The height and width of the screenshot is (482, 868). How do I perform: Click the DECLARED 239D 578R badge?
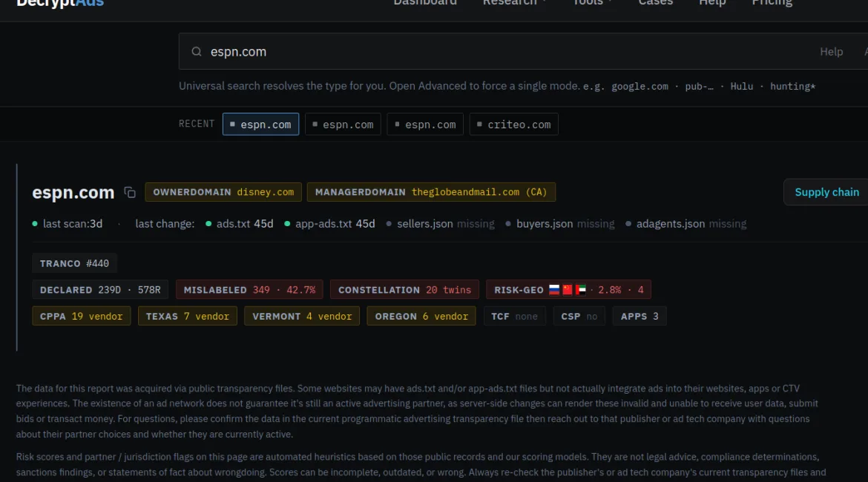point(100,289)
